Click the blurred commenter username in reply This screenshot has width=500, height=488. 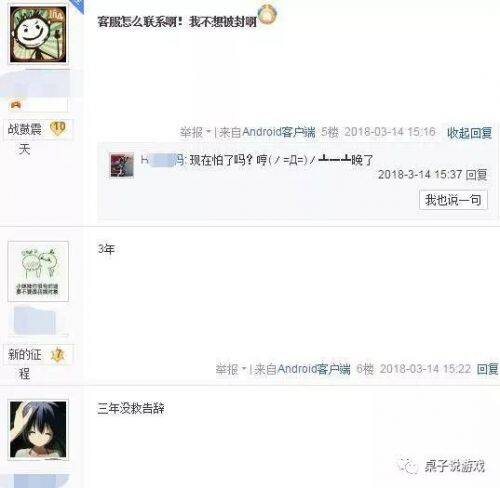pyautogui.click(x=162, y=160)
